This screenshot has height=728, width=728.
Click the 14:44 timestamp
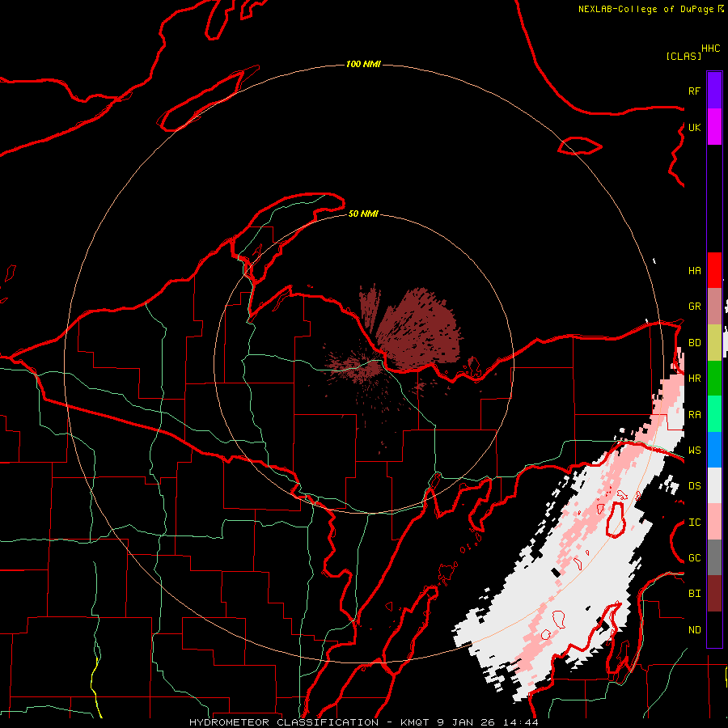coord(521,722)
